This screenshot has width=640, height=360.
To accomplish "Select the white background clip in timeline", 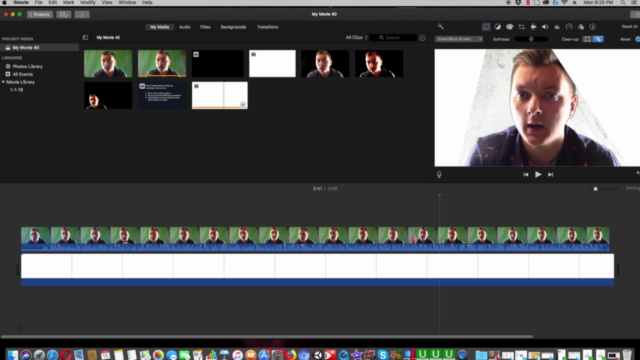I will pyautogui.click(x=318, y=269).
